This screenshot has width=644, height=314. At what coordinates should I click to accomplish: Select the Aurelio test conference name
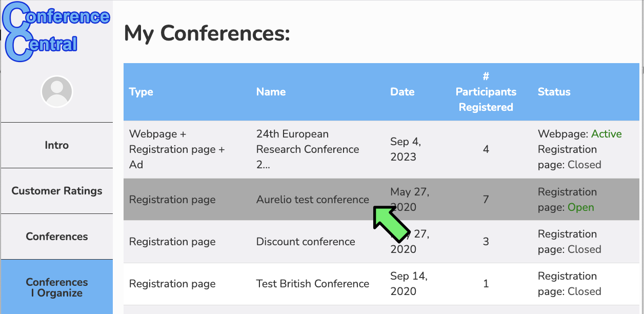(313, 200)
